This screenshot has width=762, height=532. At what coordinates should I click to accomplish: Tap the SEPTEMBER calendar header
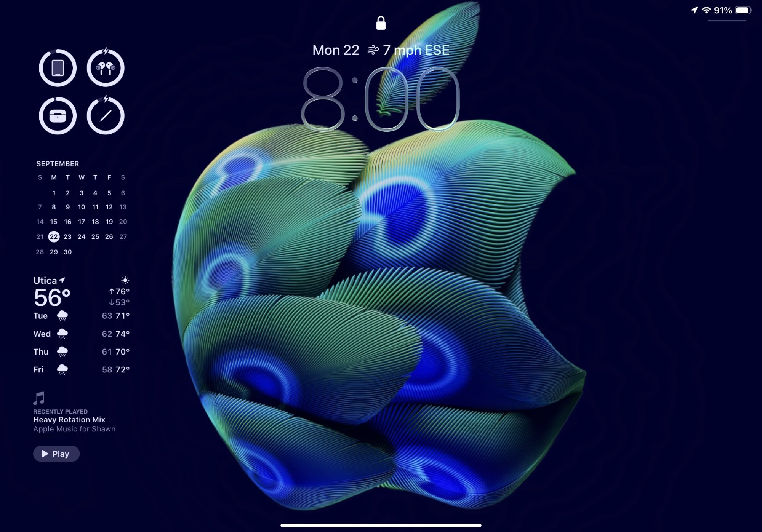tap(58, 164)
